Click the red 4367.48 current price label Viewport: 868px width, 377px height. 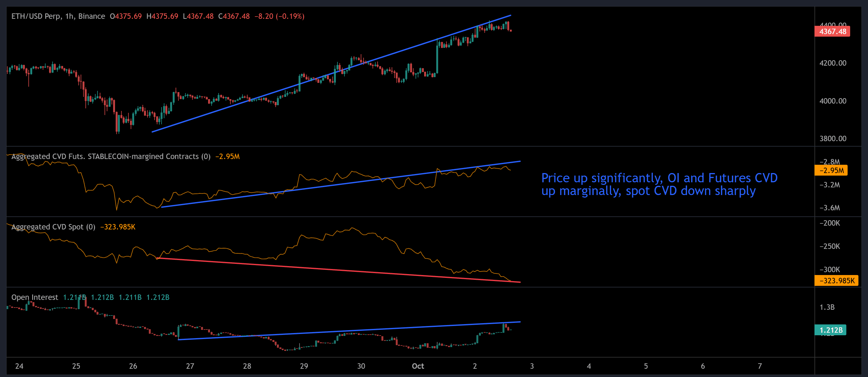832,32
